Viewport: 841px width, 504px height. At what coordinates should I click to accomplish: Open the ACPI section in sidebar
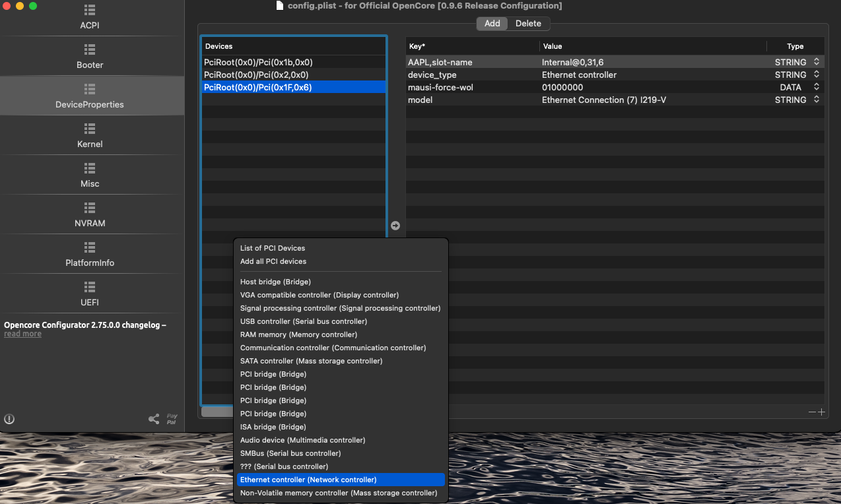tap(90, 18)
